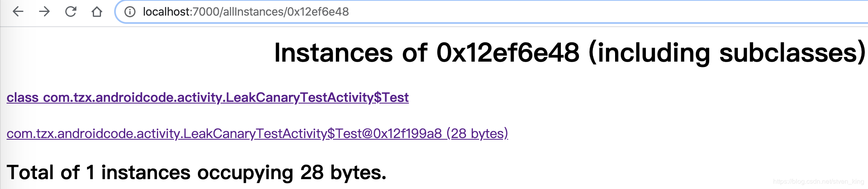868x189 pixels.
Task: Click "(including subclasses)" in the page heading
Action: [727, 53]
